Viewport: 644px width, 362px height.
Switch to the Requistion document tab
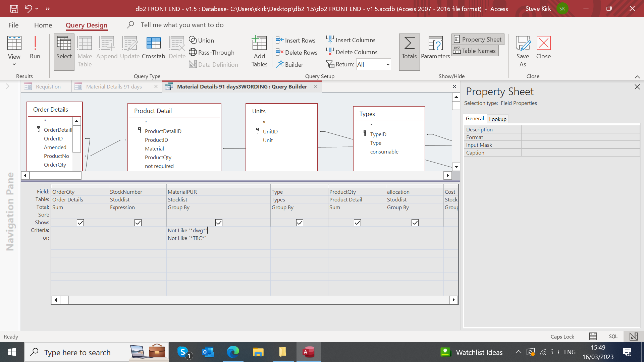tap(46, 86)
